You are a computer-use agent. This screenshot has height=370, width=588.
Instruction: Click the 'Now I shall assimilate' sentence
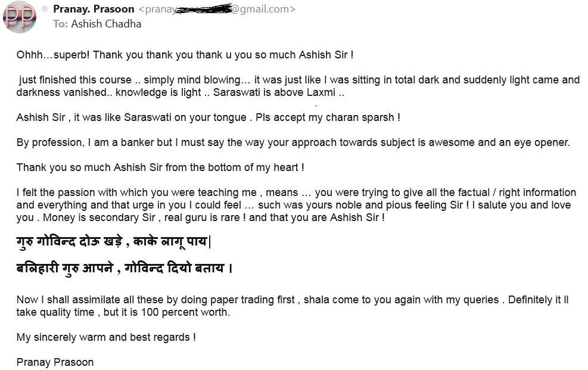pos(292,300)
